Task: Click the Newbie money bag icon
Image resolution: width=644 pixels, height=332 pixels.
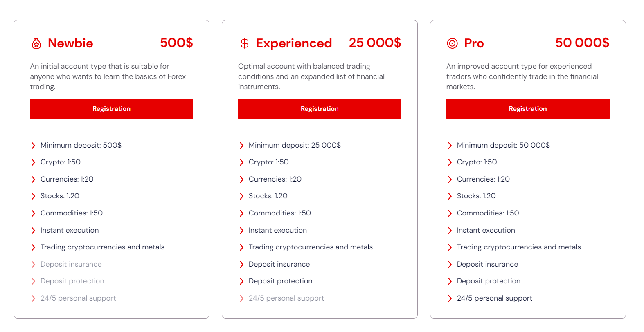Action: pyautogui.click(x=36, y=43)
